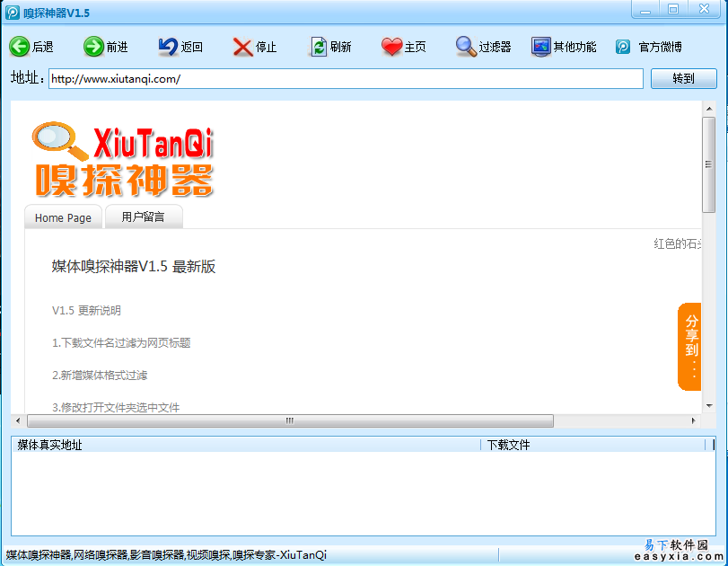Click the 停止 label in toolbar
The image size is (728, 566).
point(266,47)
